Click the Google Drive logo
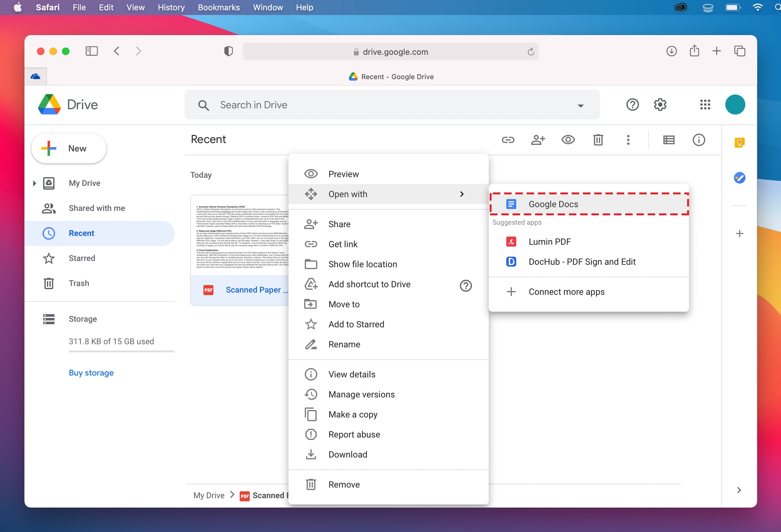781x532 pixels. (49, 105)
